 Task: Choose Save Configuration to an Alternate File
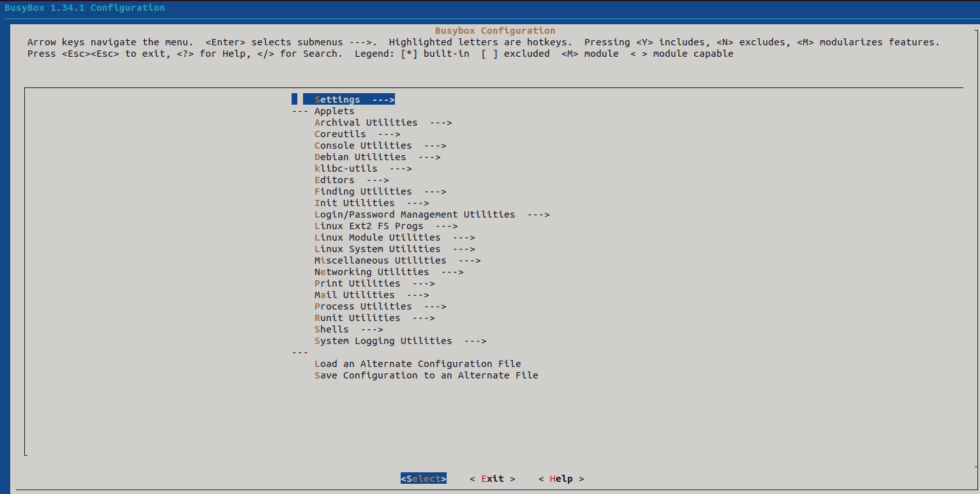coord(426,375)
